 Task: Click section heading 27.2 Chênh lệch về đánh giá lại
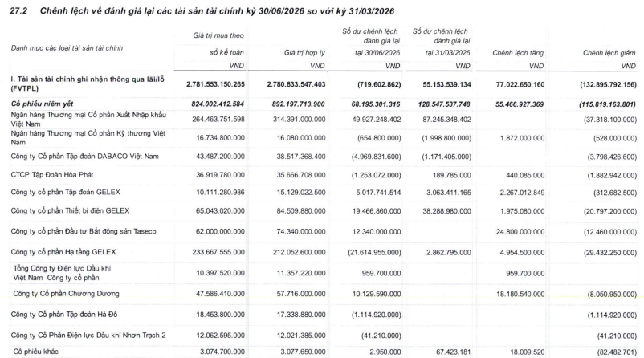click(202, 11)
